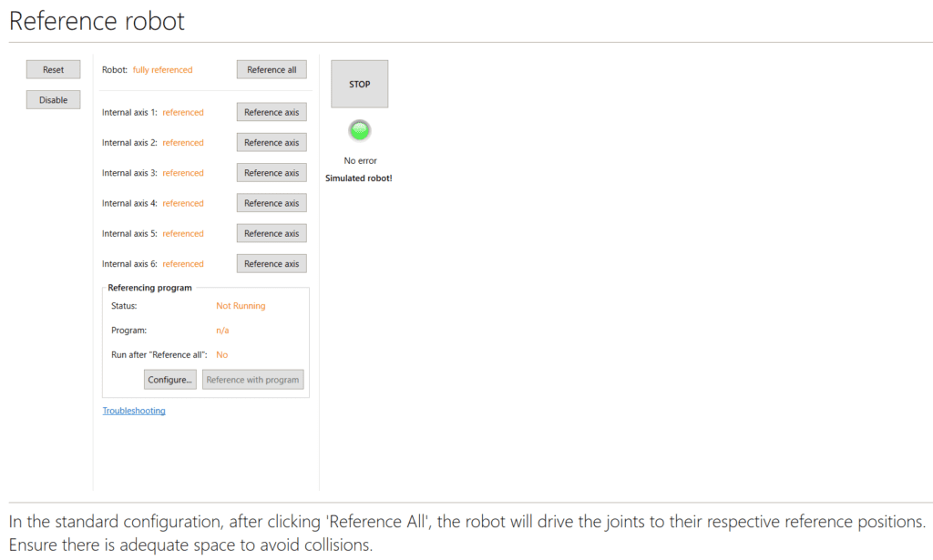Reference internal axis 1

(x=272, y=112)
